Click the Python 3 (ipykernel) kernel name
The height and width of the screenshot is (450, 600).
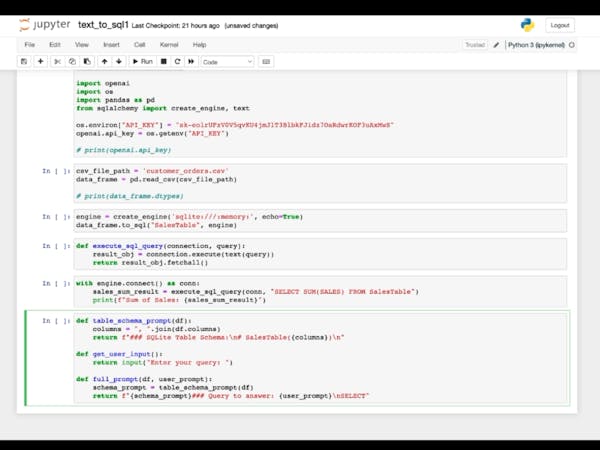tap(536, 45)
